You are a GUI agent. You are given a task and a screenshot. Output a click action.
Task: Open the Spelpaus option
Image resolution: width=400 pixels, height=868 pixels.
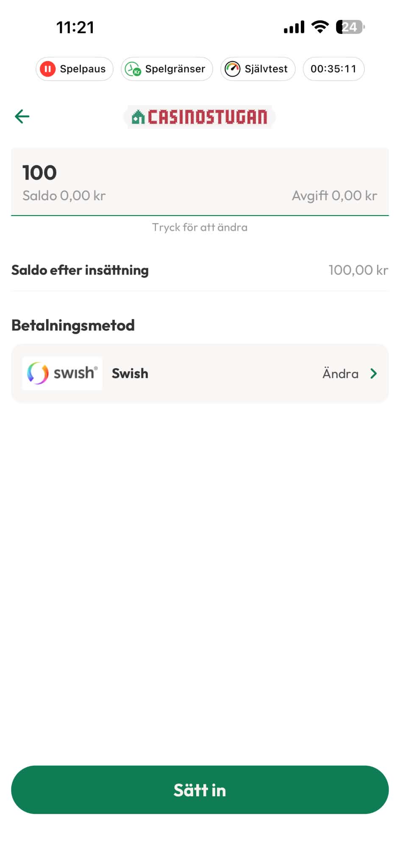(75, 69)
